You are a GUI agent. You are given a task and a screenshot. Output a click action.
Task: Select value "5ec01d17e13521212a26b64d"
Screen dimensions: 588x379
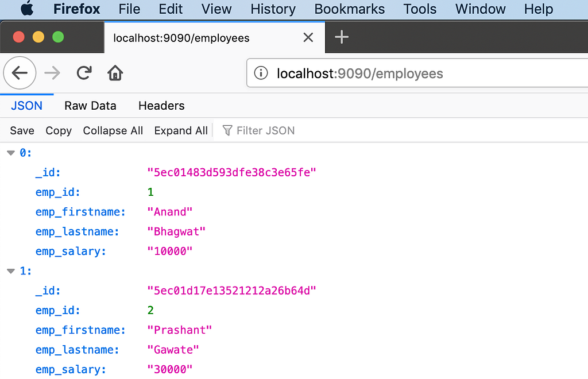[232, 291]
